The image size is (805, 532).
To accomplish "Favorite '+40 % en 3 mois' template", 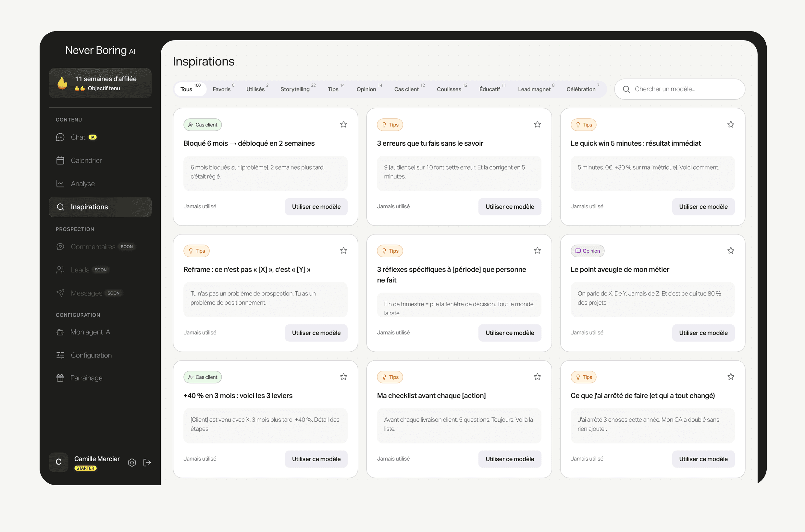I will click(343, 377).
